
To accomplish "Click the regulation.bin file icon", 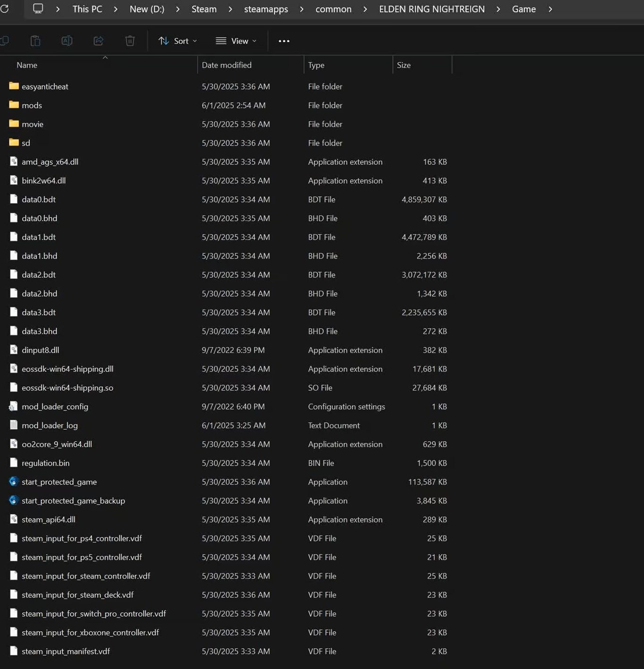I will click(x=14, y=463).
